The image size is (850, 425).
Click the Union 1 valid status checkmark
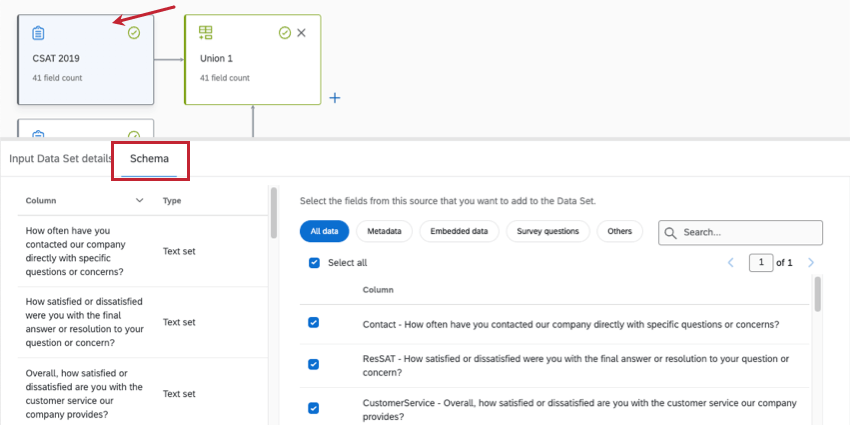pyautogui.click(x=285, y=33)
